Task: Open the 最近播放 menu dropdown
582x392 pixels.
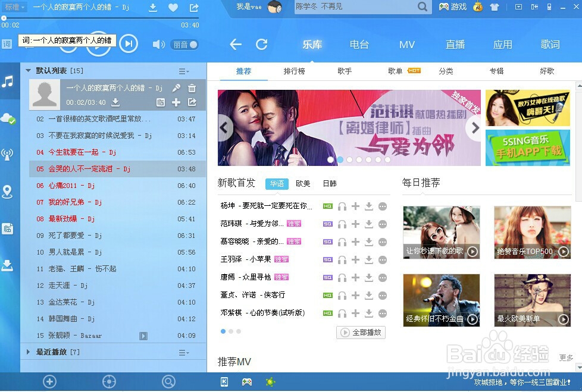Action: [x=184, y=353]
